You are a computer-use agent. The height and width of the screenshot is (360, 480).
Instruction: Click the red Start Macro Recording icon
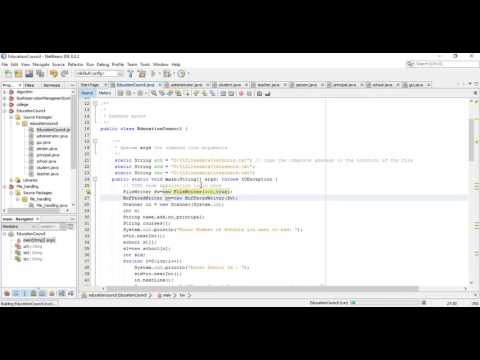[241, 93]
